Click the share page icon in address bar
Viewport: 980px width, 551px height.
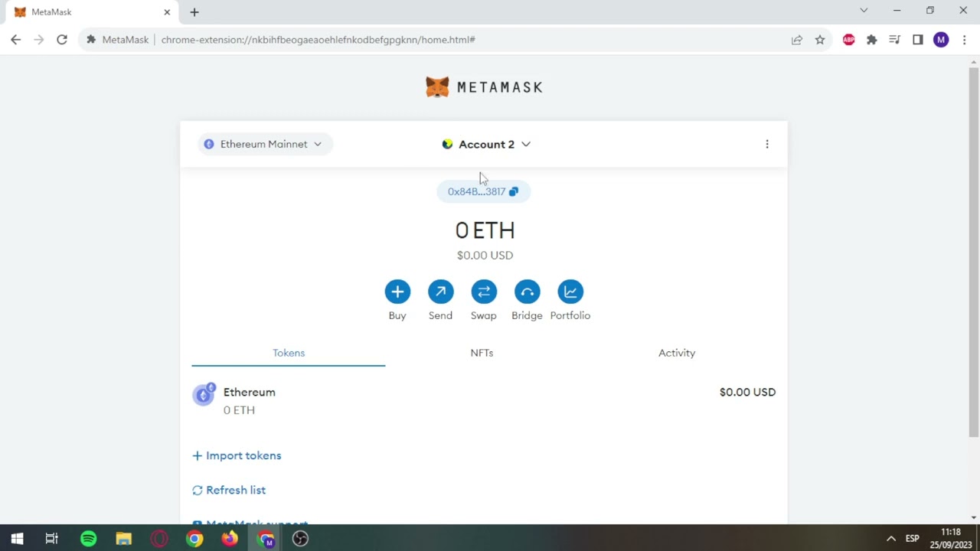point(797,40)
